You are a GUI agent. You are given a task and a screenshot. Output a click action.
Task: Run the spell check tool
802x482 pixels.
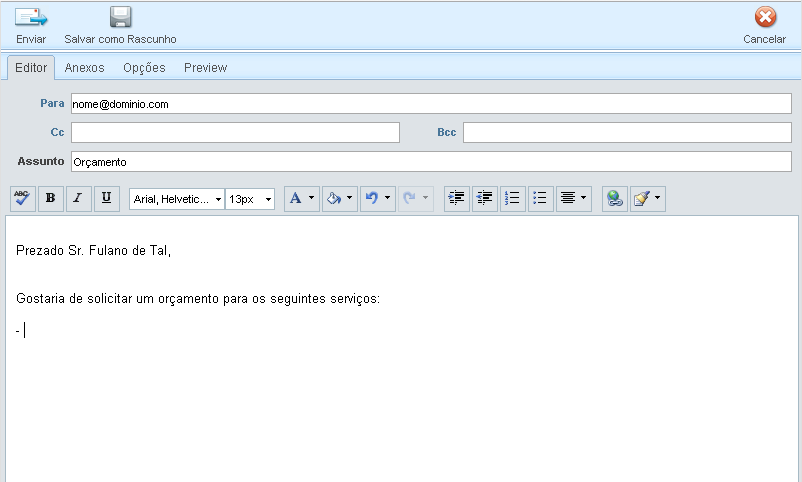click(22, 198)
